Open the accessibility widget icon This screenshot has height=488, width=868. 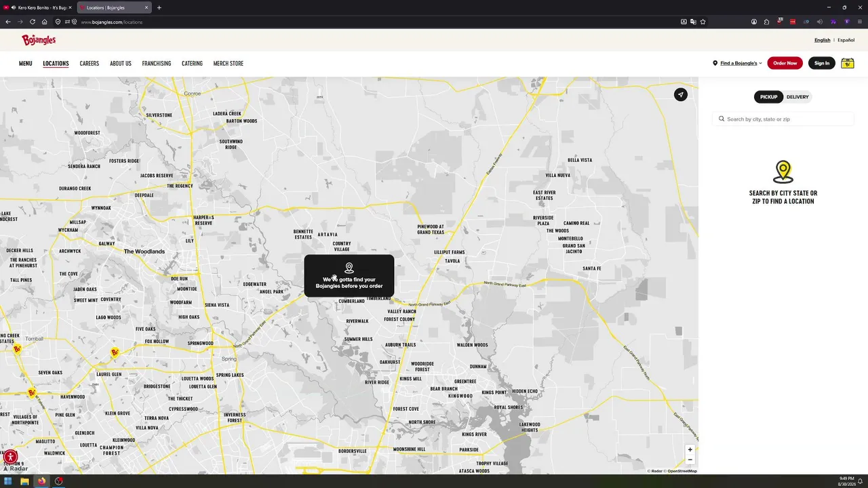[10, 456]
